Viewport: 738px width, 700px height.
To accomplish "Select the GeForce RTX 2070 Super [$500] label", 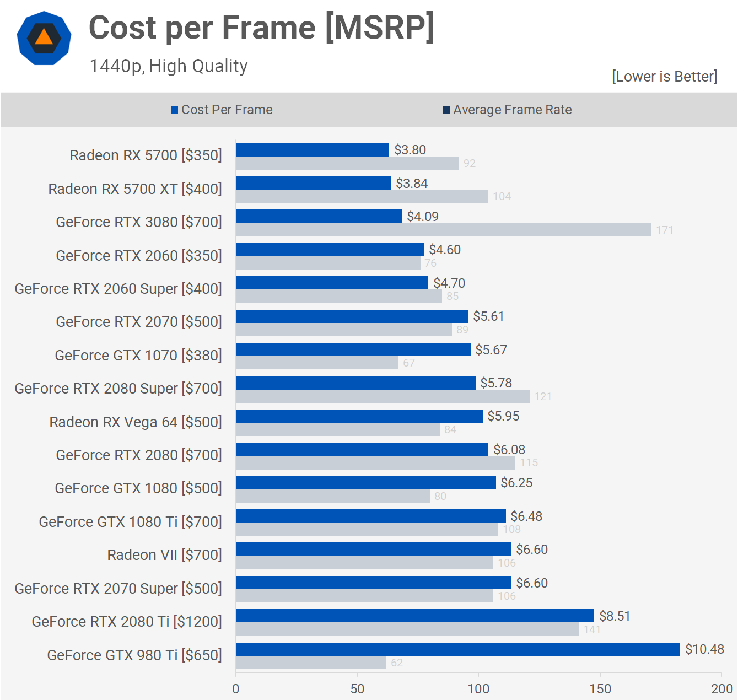I will (x=118, y=589).
